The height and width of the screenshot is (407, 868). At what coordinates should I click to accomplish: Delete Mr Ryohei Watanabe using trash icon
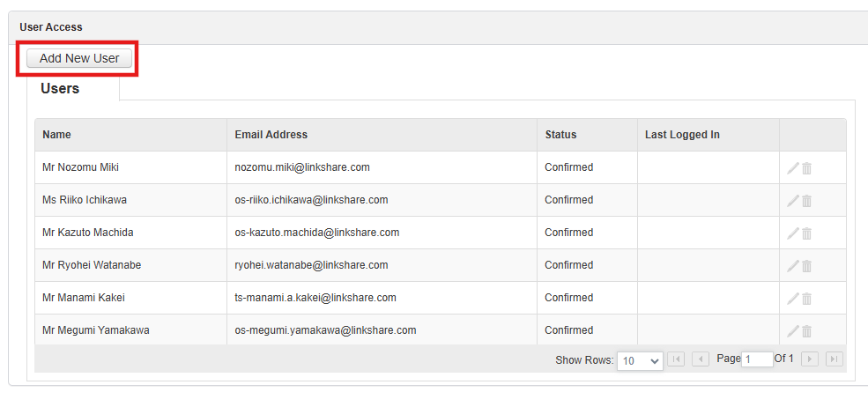pyautogui.click(x=806, y=266)
